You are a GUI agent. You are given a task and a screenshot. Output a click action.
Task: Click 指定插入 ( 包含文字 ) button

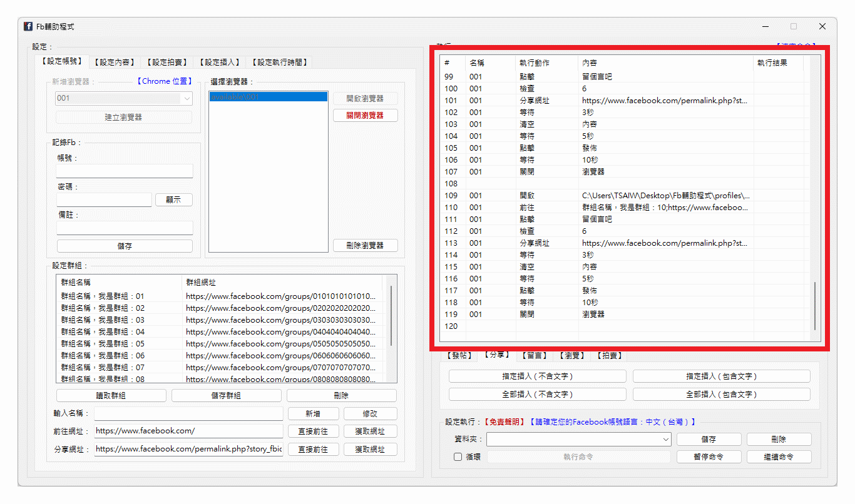[x=722, y=376]
